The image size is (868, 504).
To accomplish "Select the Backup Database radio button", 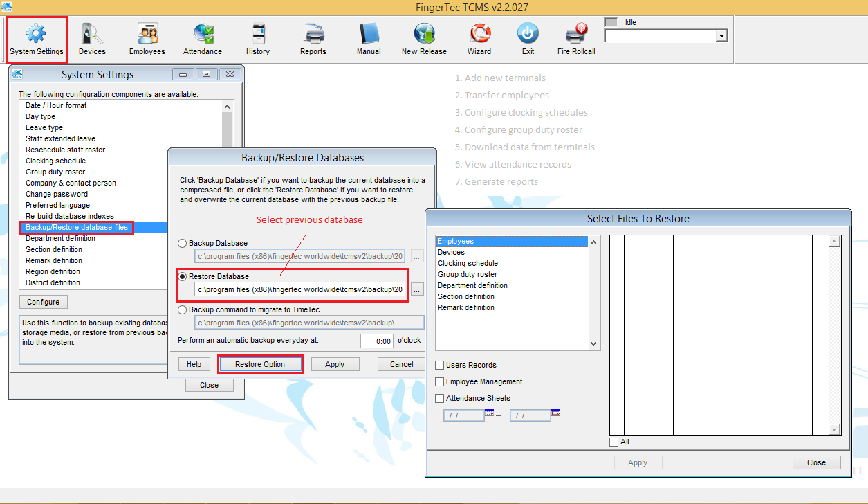I will tap(183, 244).
